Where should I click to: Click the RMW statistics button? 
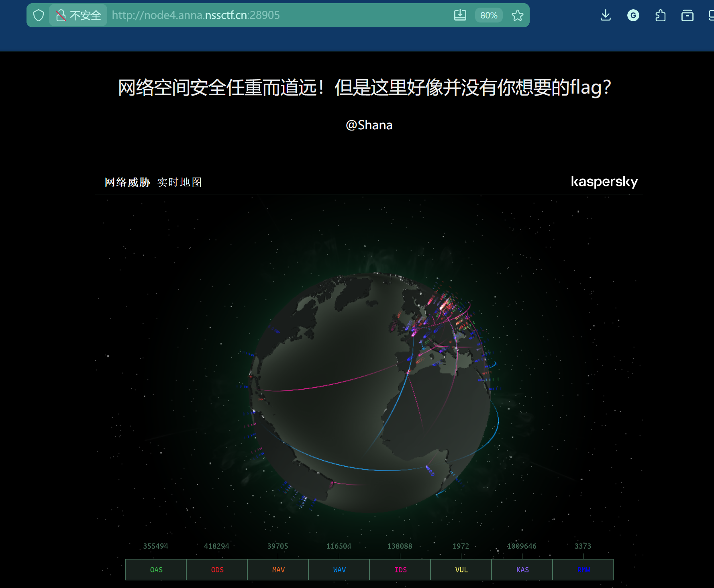583,570
